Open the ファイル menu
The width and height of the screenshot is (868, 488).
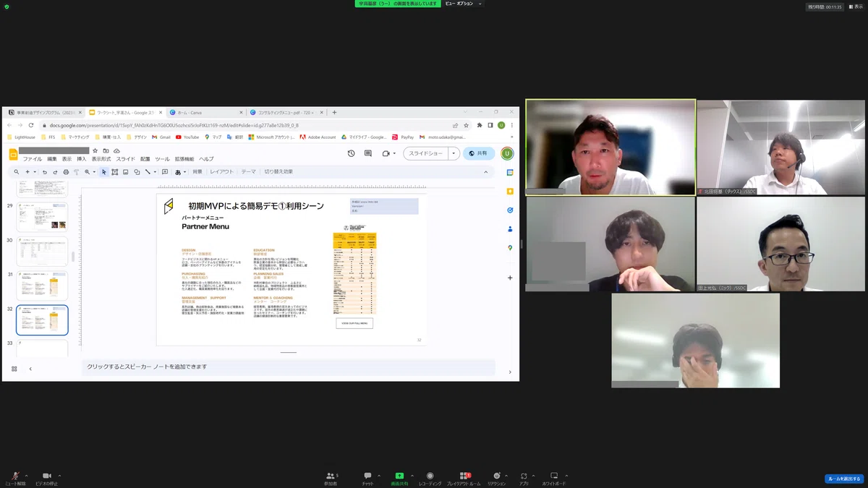point(33,159)
